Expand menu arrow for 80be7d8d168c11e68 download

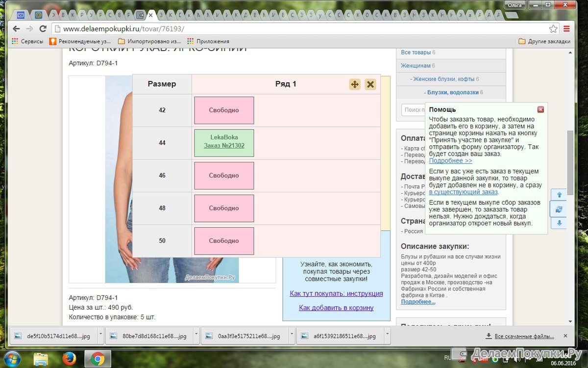click(x=197, y=336)
